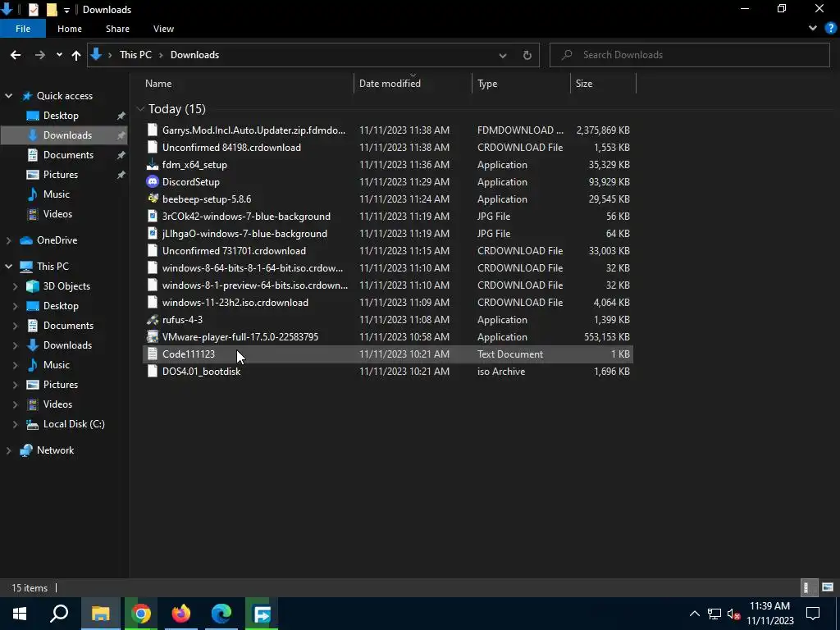Select the VMware-player-full-17.5.0-22583795 icon
840x630 pixels.
[x=153, y=337]
